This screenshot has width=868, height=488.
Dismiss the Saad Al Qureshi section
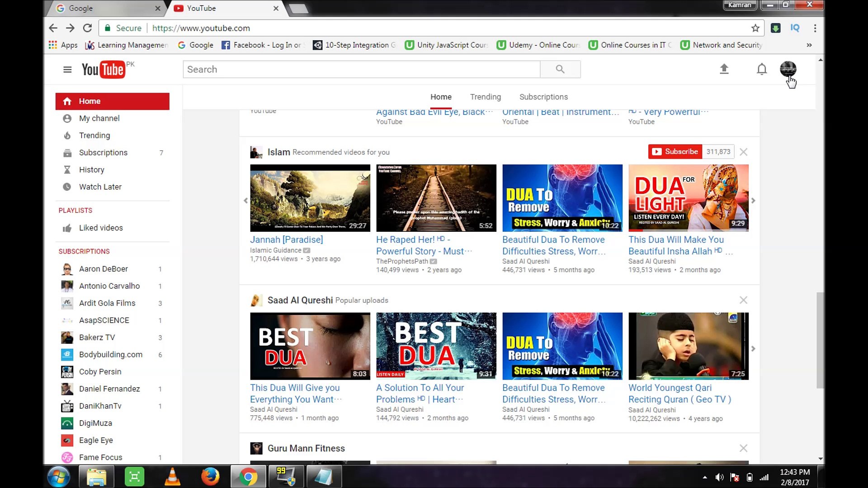743,300
